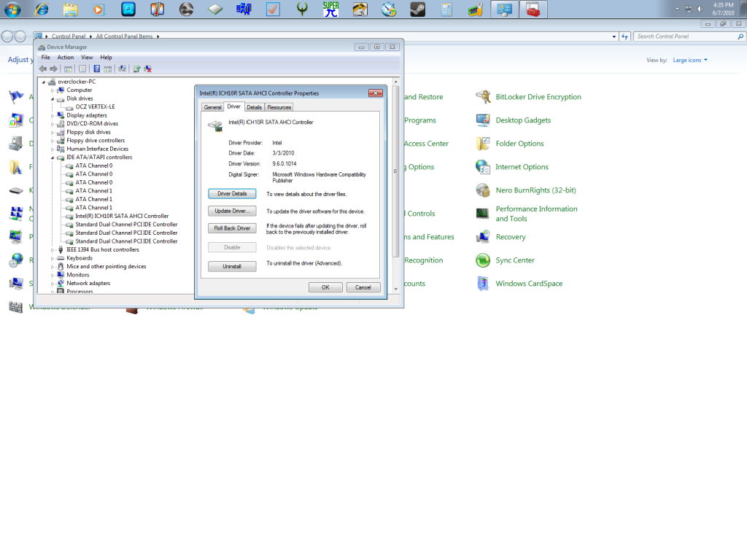This screenshot has height=560, width=747.
Task: Toggle the Action Pane toolbar icon
Action: [108, 69]
